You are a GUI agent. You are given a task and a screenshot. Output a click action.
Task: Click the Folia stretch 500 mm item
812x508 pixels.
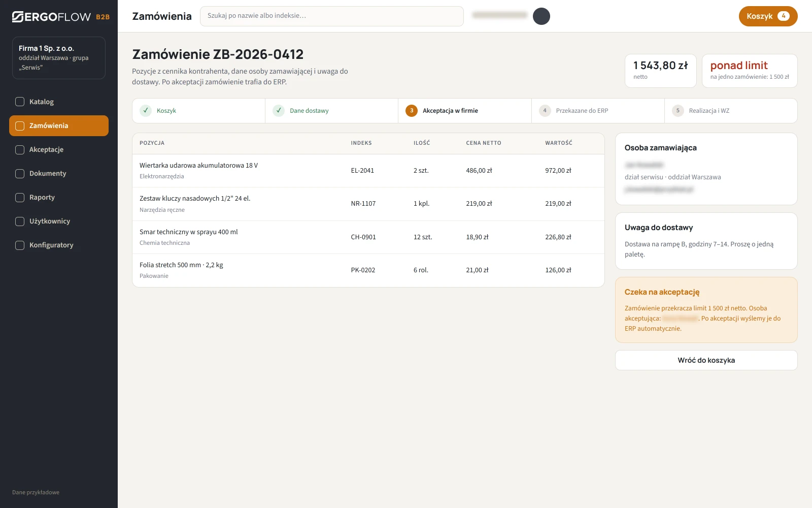181,265
